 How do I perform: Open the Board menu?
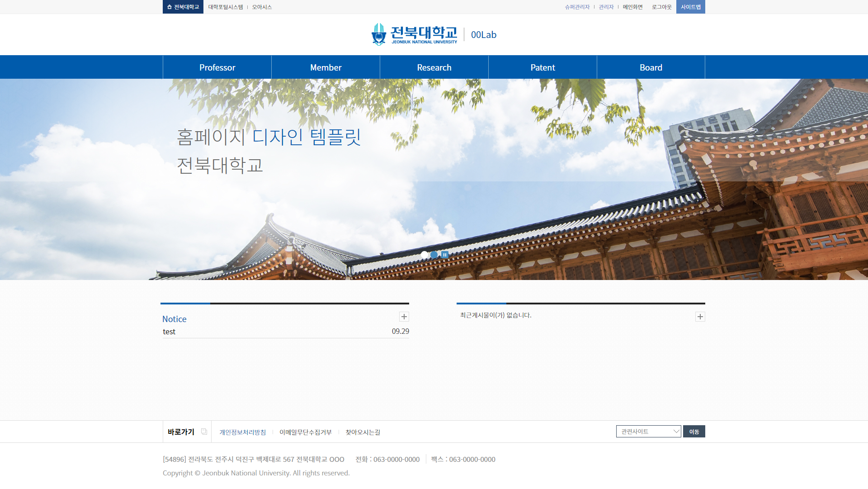tap(651, 67)
